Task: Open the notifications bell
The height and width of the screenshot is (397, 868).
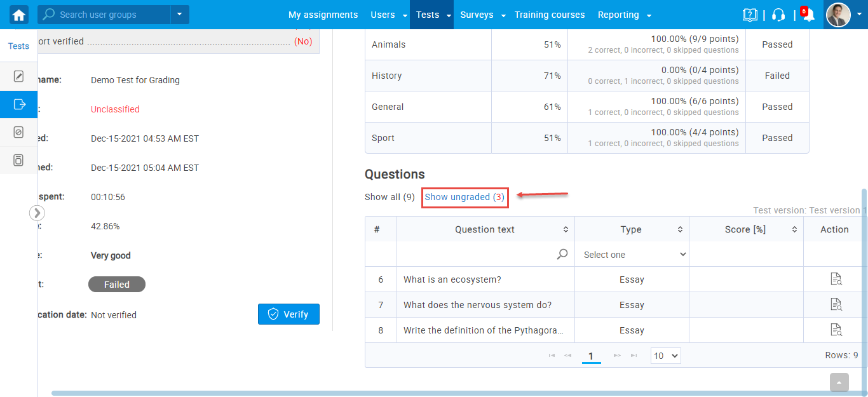Action: click(x=808, y=15)
